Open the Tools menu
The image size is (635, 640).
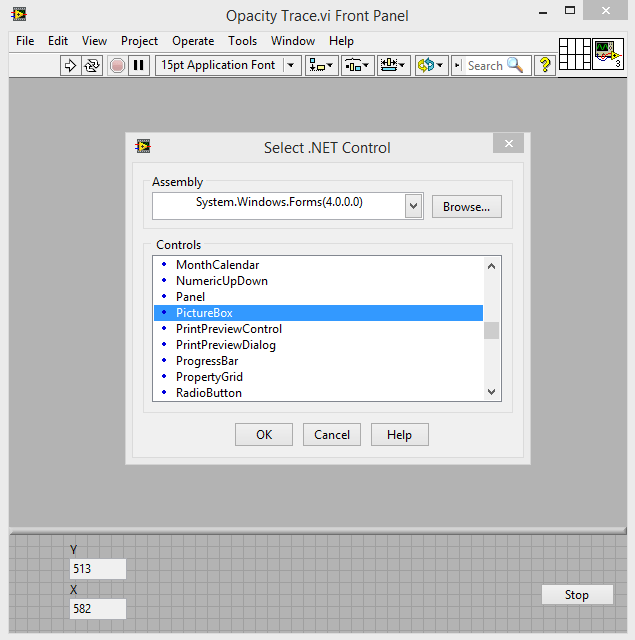(242, 41)
